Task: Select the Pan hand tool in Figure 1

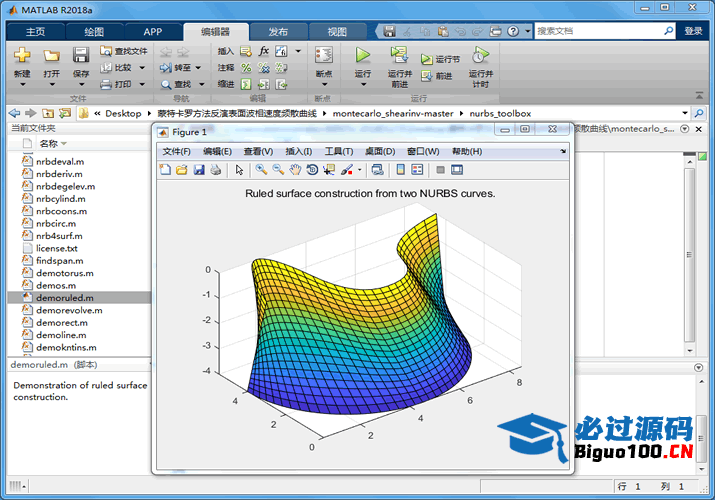Action: [295, 170]
